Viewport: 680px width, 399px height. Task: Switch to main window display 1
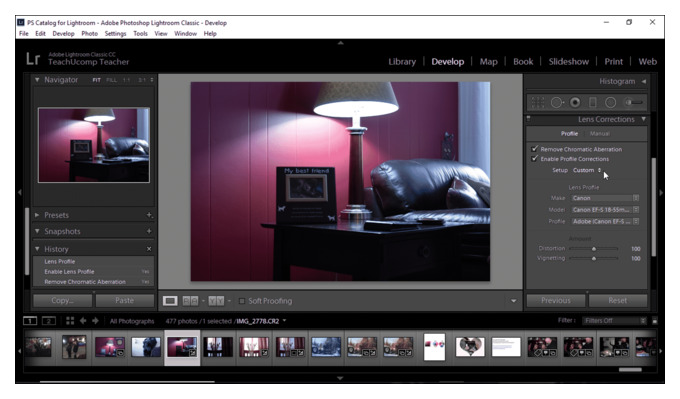click(x=30, y=321)
